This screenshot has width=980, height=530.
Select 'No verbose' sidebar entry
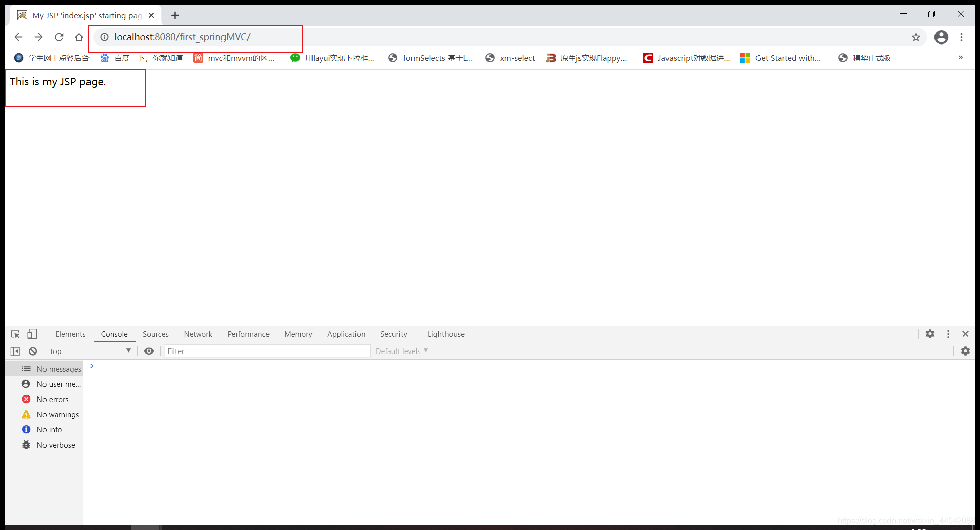[x=44, y=445]
